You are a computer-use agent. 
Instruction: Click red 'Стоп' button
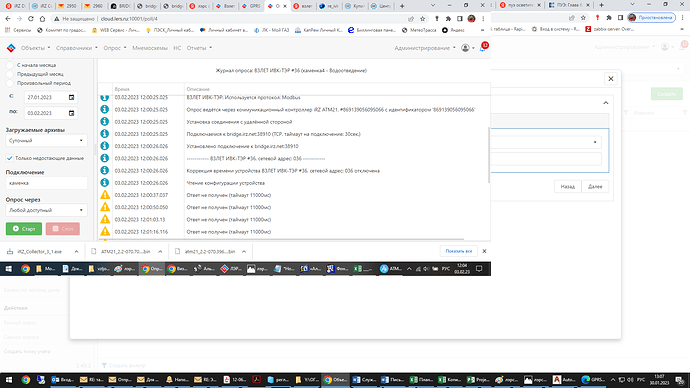coord(62,229)
